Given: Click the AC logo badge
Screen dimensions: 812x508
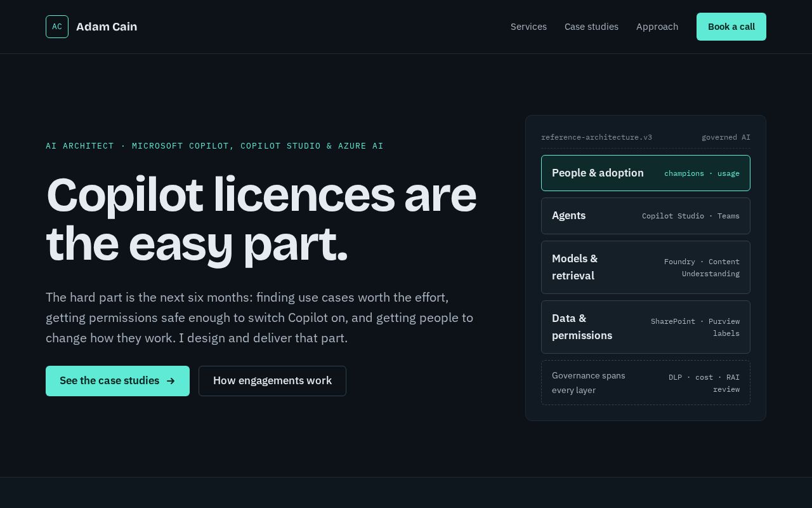Looking at the screenshot, I should pos(57,27).
